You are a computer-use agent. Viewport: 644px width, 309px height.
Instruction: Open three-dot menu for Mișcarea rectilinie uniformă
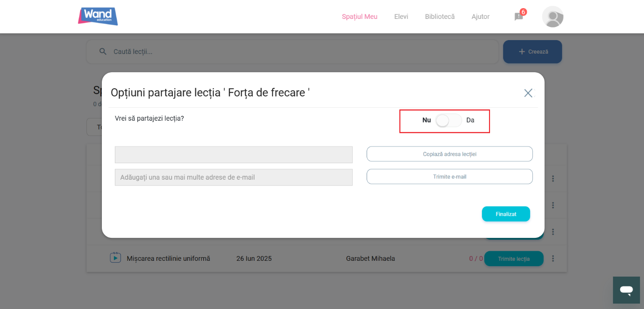point(553,259)
